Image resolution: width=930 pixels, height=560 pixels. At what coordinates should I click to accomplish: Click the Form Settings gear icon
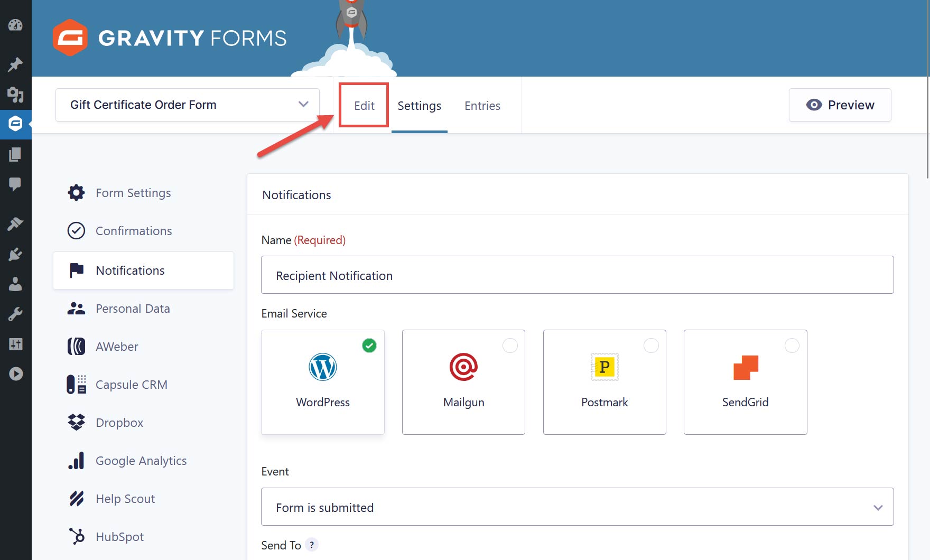coord(76,193)
